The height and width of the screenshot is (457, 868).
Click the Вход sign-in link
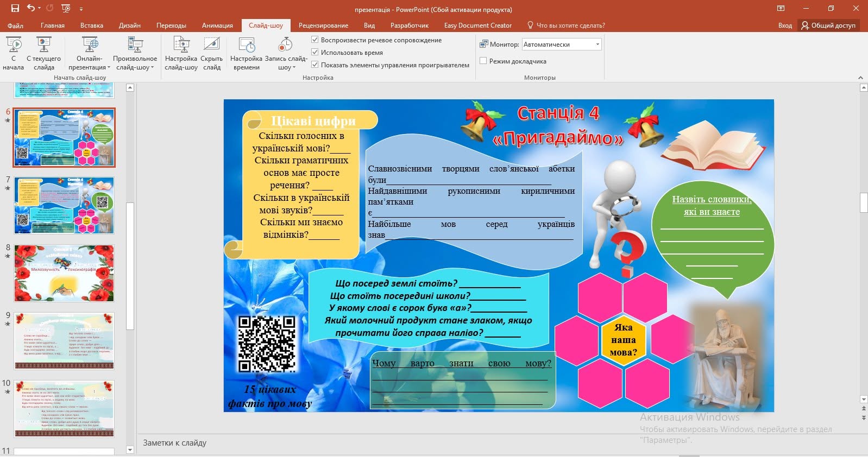(x=785, y=26)
